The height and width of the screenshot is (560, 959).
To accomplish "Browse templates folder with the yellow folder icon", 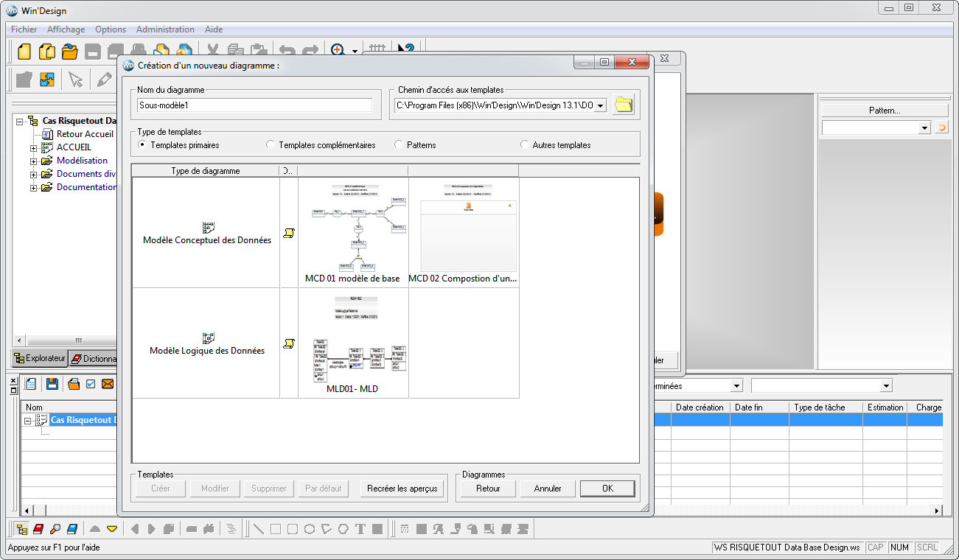I will (x=624, y=105).
